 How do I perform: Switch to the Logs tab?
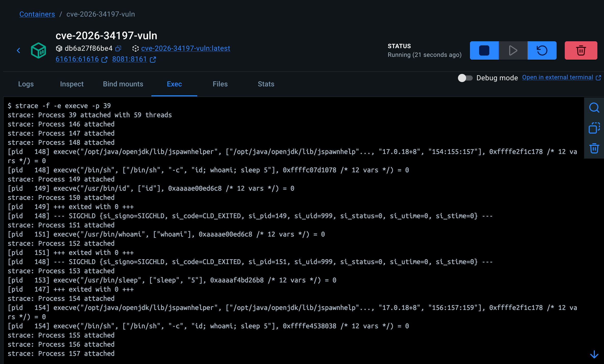26,84
